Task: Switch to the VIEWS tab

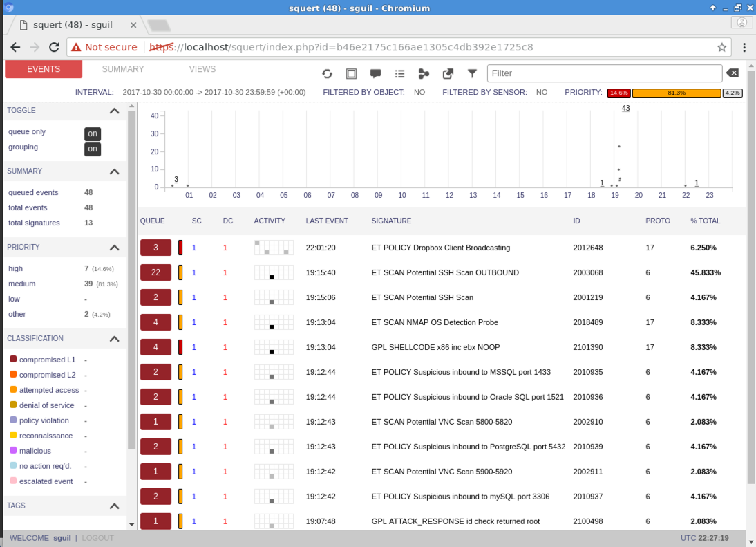Action: point(202,69)
